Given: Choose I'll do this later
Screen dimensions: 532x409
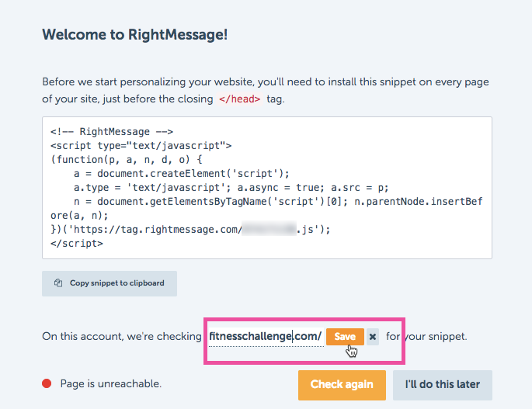Looking at the screenshot, I should point(443,385).
